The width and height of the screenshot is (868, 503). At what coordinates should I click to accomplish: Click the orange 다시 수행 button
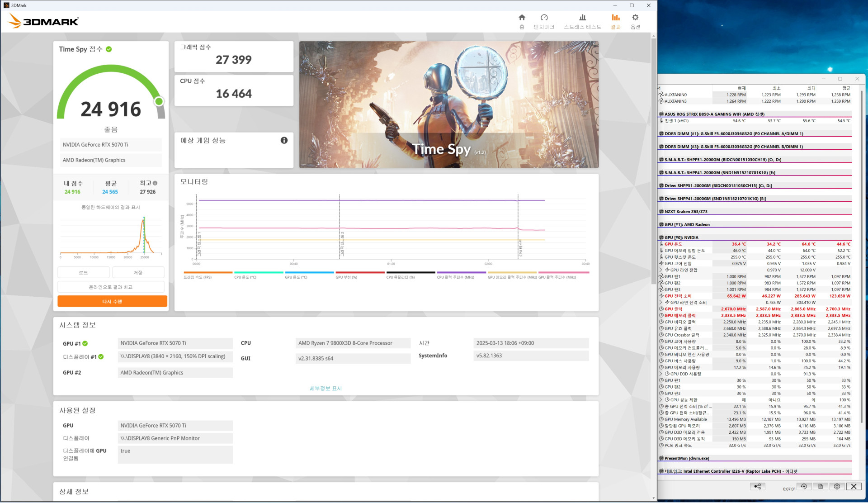(112, 301)
